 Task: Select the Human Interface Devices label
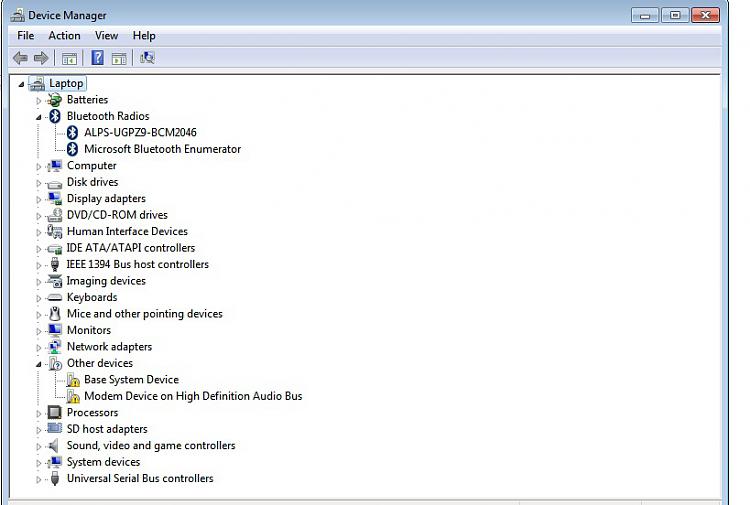[127, 231]
